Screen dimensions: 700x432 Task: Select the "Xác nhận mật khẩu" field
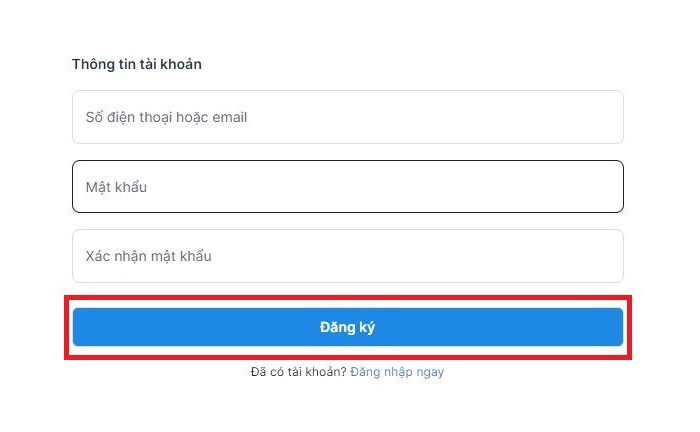click(347, 256)
